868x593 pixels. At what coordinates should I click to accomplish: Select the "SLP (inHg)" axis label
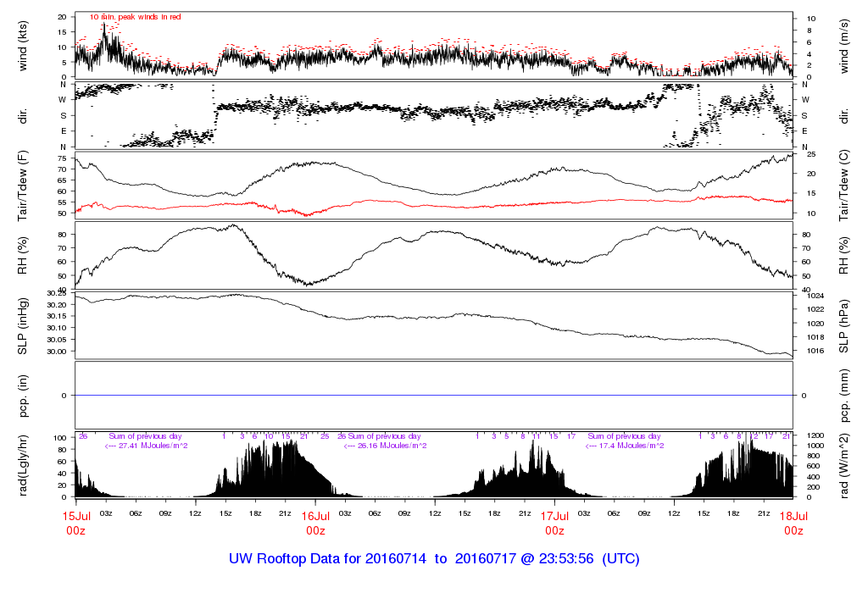pyautogui.click(x=23, y=326)
